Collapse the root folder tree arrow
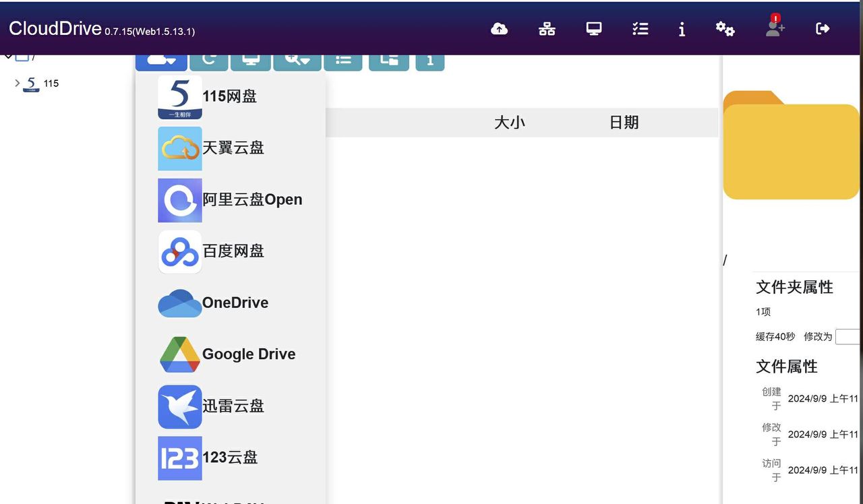 point(8,57)
